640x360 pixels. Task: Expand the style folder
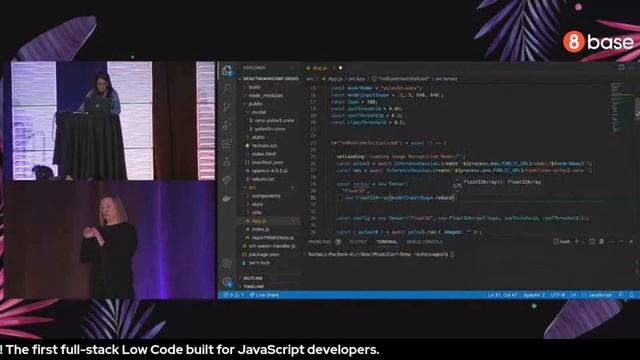click(x=258, y=204)
